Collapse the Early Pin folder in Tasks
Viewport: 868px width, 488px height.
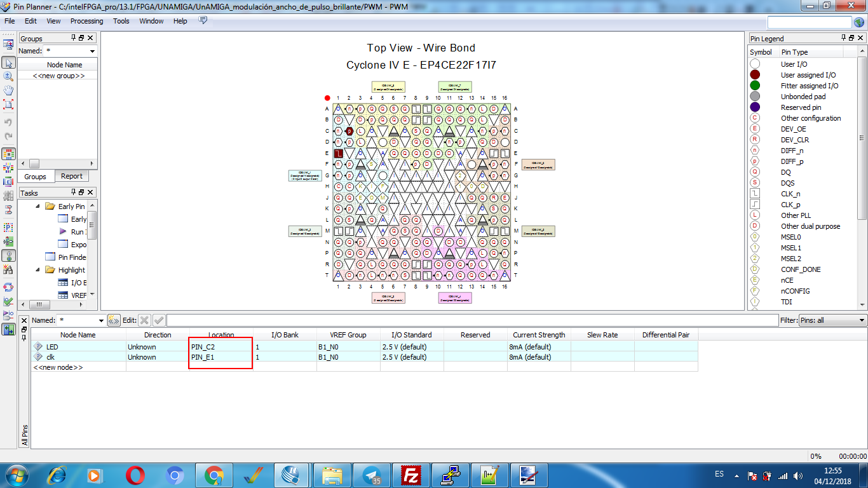(x=38, y=207)
